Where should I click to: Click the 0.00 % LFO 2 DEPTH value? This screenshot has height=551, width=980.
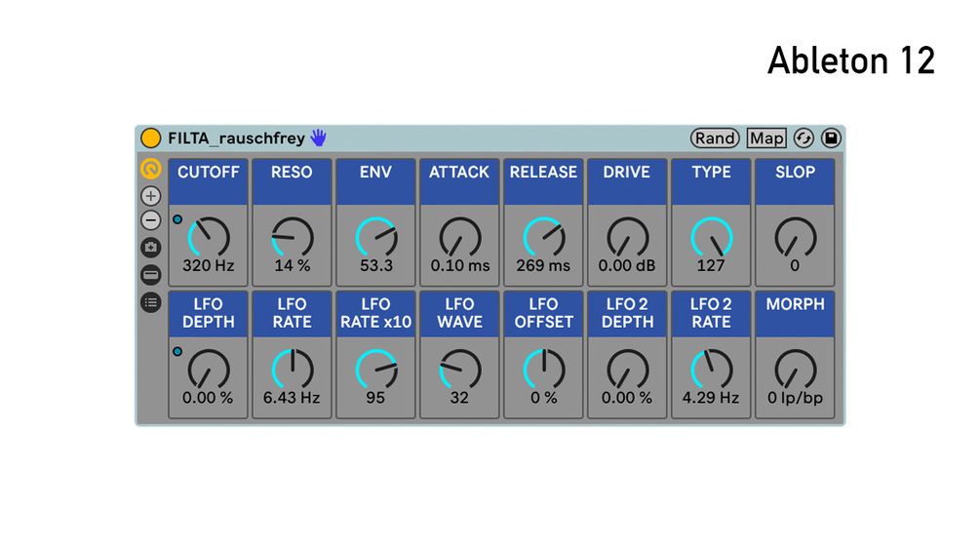click(x=627, y=398)
